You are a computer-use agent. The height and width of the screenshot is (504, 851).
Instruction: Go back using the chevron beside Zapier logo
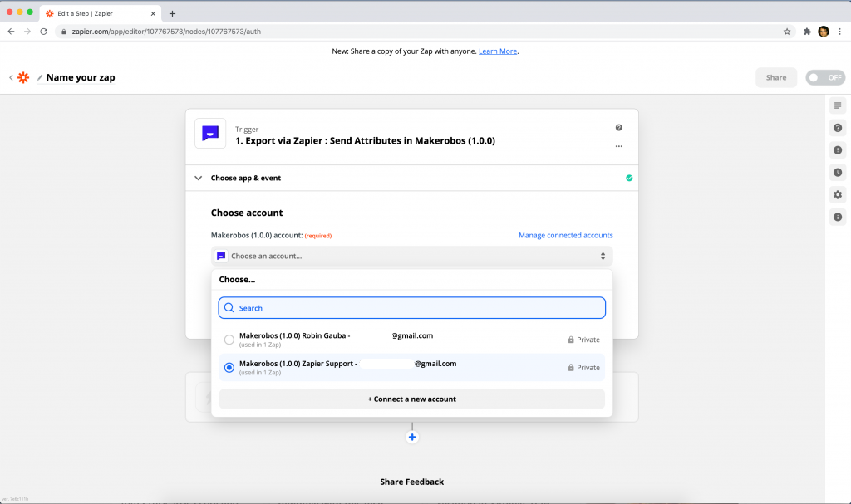(x=11, y=77)
